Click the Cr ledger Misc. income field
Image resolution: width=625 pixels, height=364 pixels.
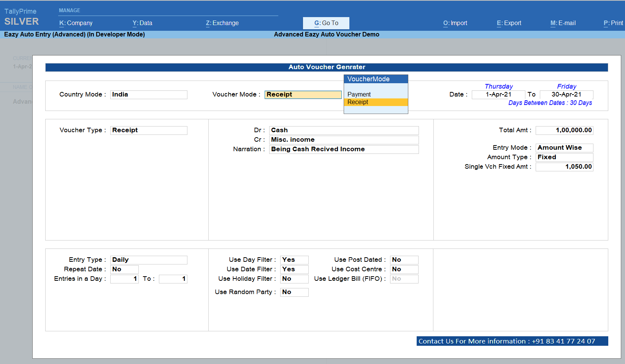tap(344, 140)
